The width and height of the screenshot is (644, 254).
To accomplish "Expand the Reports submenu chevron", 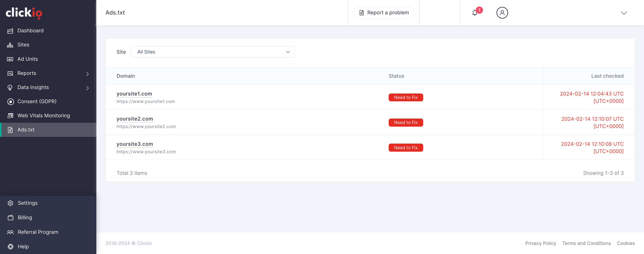I will [x=87, y=74].
